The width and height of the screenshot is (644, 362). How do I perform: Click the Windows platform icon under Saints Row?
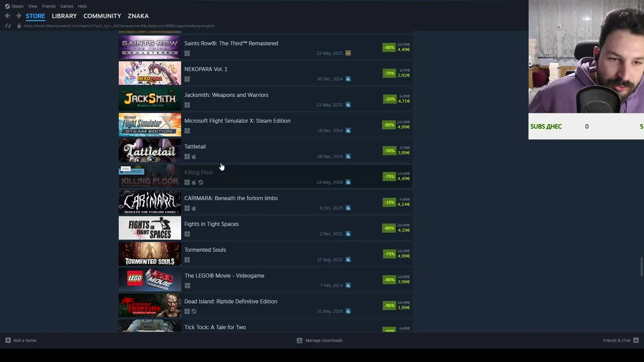(187, 53)
